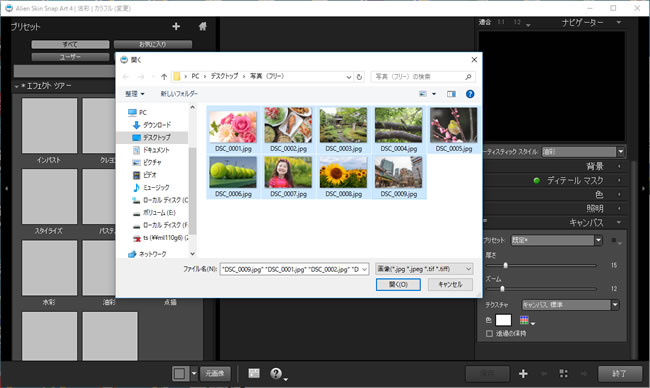This screenshot has height=388, width=650.
Task: Open the file type filter dropdown
Action: point(424,269)
